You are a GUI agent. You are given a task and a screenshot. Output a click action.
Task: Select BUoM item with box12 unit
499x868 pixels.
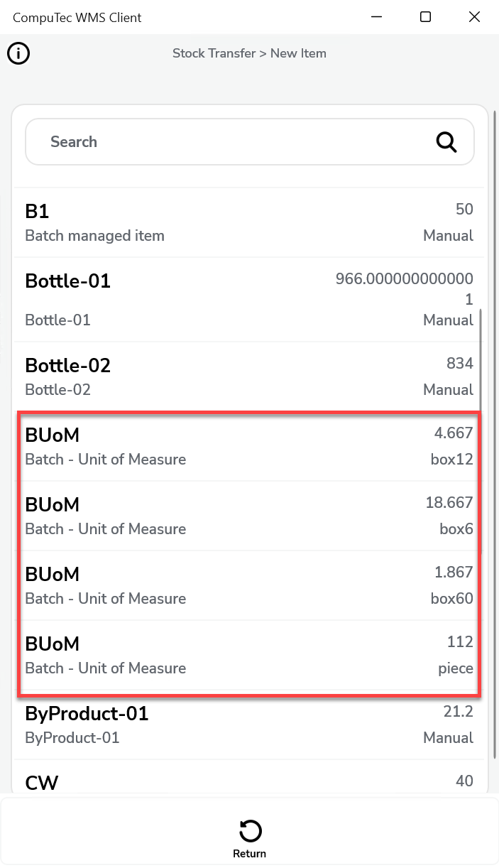[249, 446]
